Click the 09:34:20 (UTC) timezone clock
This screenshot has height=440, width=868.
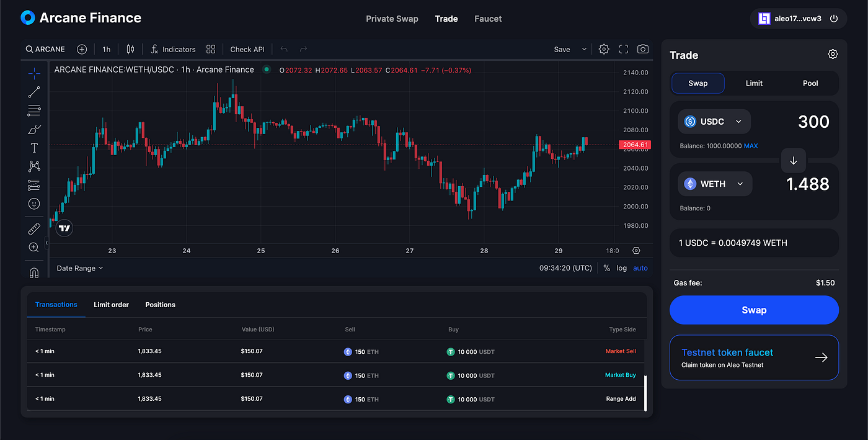click(565, 268)
